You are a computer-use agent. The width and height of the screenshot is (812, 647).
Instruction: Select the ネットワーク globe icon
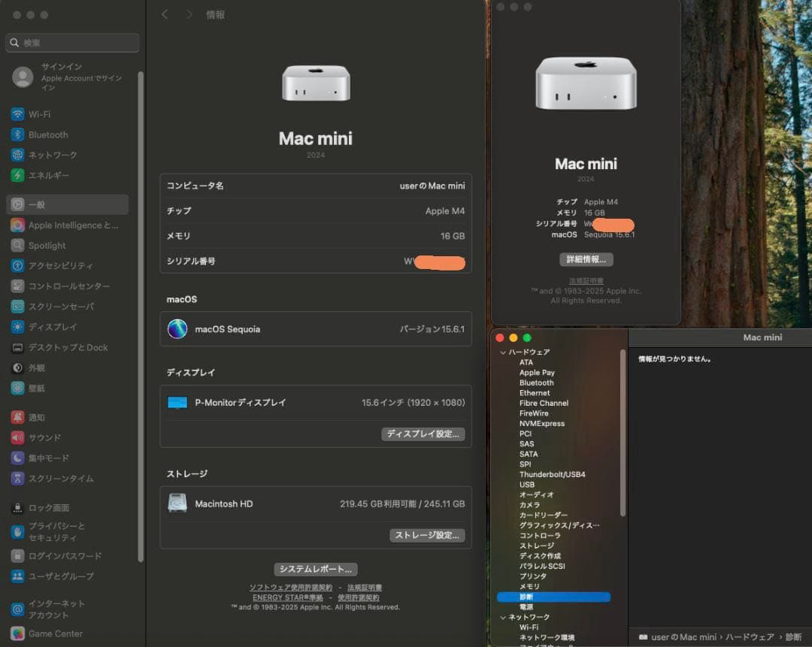(x=17, y=155)
